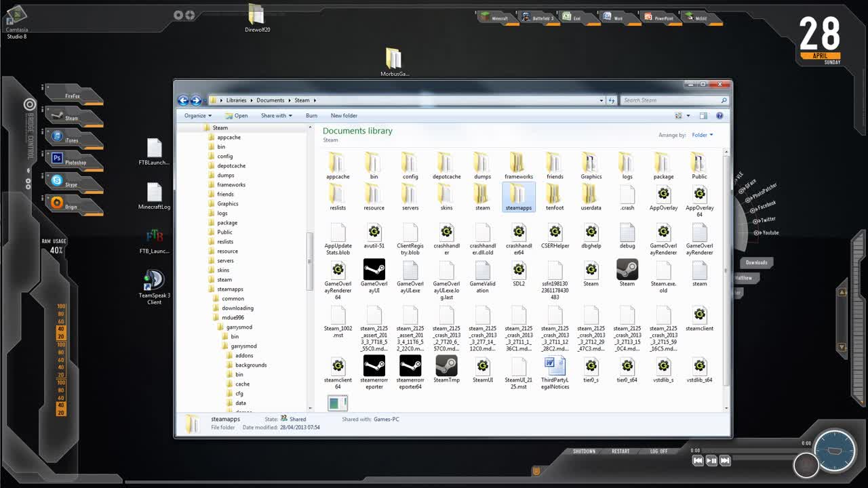Open the Twitter shortcut on the right widget

click(x=767, y=219)
